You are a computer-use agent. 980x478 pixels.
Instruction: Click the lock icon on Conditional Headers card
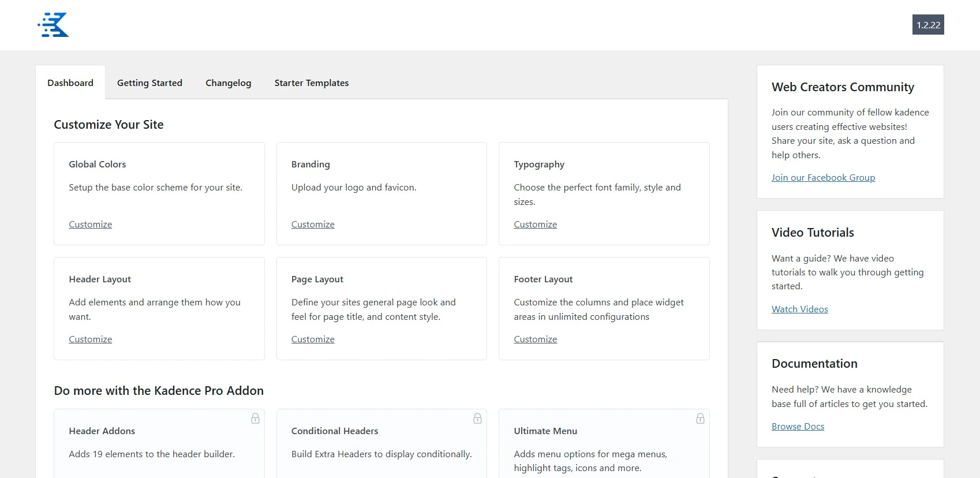point(477,419)
